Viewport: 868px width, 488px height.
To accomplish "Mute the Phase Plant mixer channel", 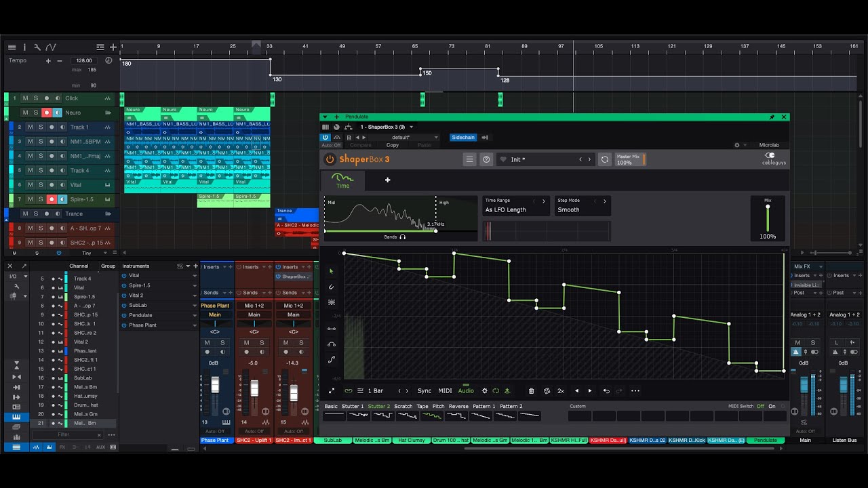I will [208, 343].
